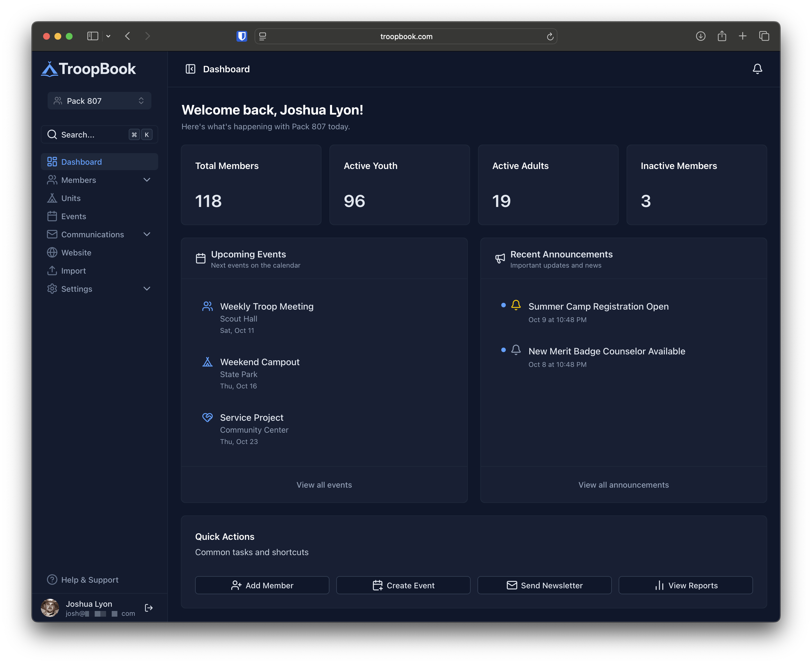
Task: Expand the Communications submenu
Action: (147, 234)
